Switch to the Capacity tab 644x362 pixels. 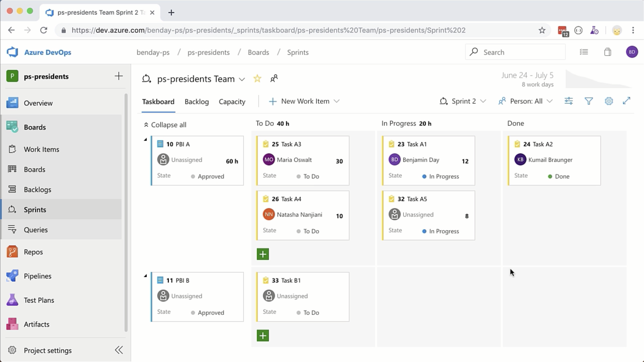tap(232, 102)
